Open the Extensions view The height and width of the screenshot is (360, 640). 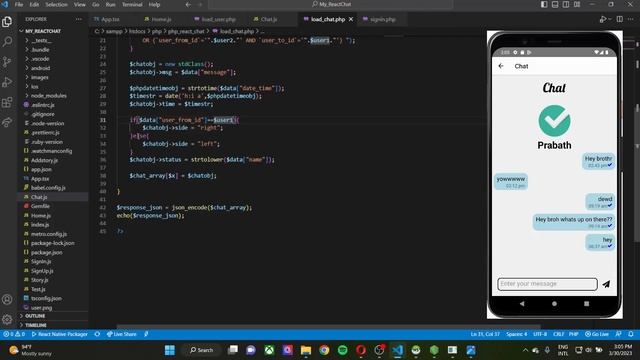point(7,102)
